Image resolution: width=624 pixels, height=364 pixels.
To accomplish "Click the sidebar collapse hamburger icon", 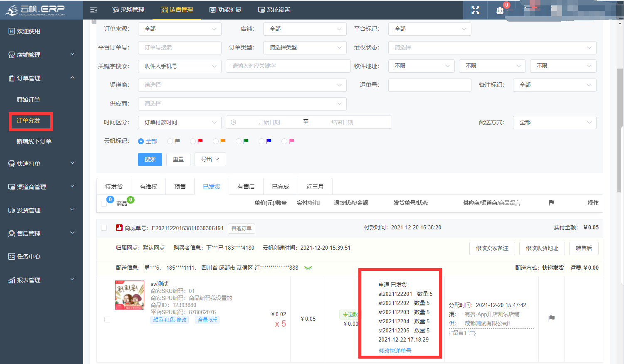I will pyautogui.click(x=94, y=10).
